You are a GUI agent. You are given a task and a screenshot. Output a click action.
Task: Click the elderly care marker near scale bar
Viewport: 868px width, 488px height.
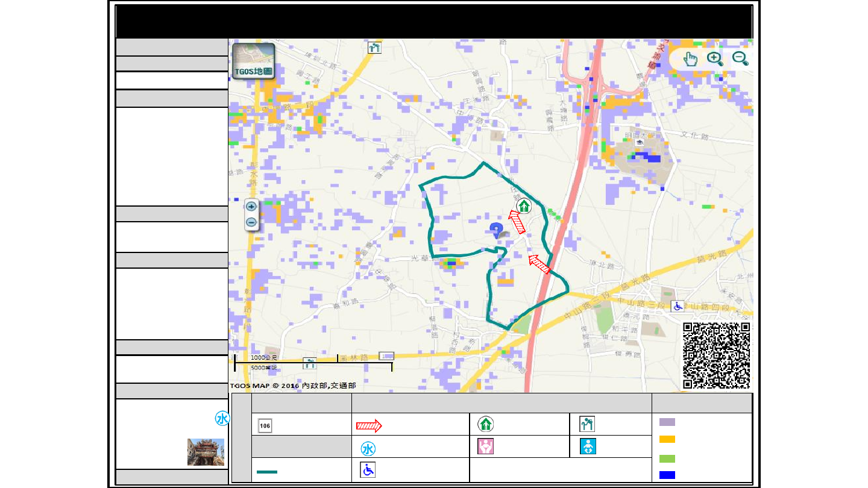(310, 363)
